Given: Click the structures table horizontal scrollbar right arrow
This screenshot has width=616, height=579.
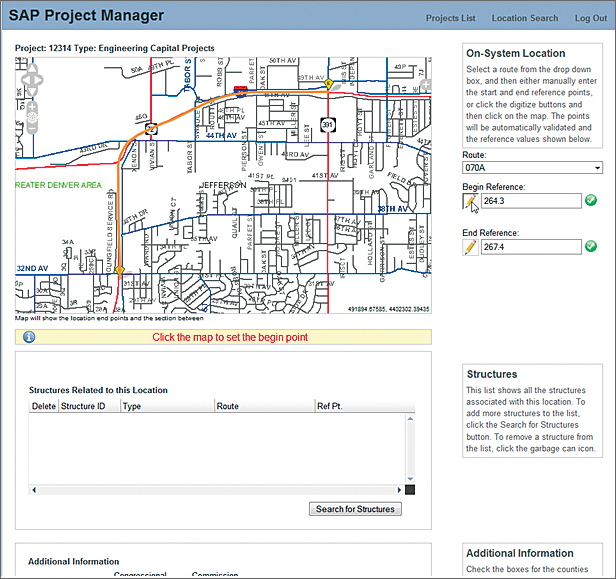Looking at the screenshot, I should (x=399, y=490).
